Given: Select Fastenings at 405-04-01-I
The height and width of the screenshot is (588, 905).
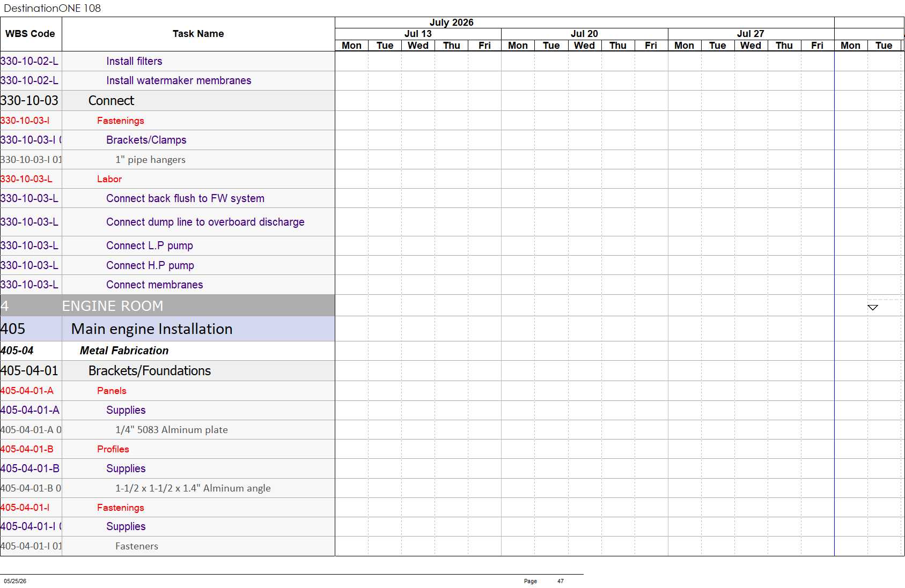Looking at the screenshot, I should (x=120, y=508).
